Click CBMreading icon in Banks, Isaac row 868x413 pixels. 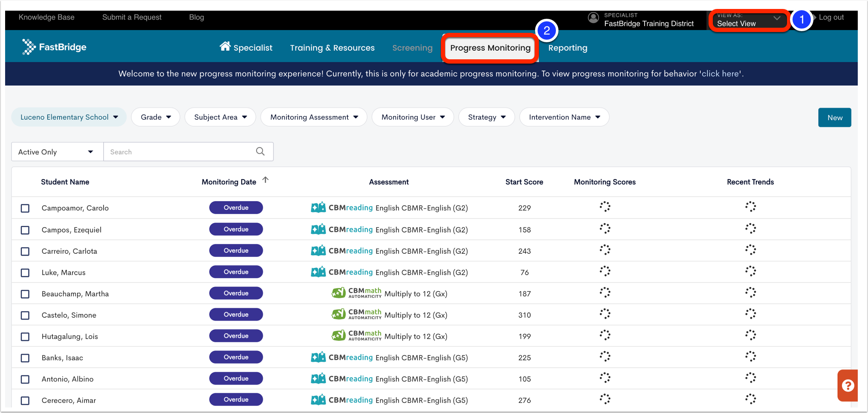pyautogui.click(x=318, y=357)
